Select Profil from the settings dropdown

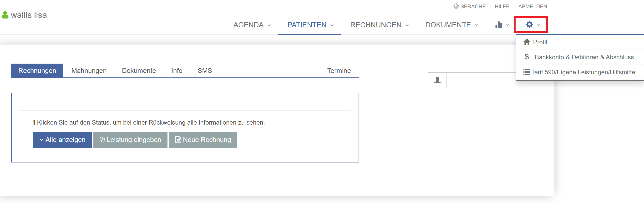click(x=580, y=42)
